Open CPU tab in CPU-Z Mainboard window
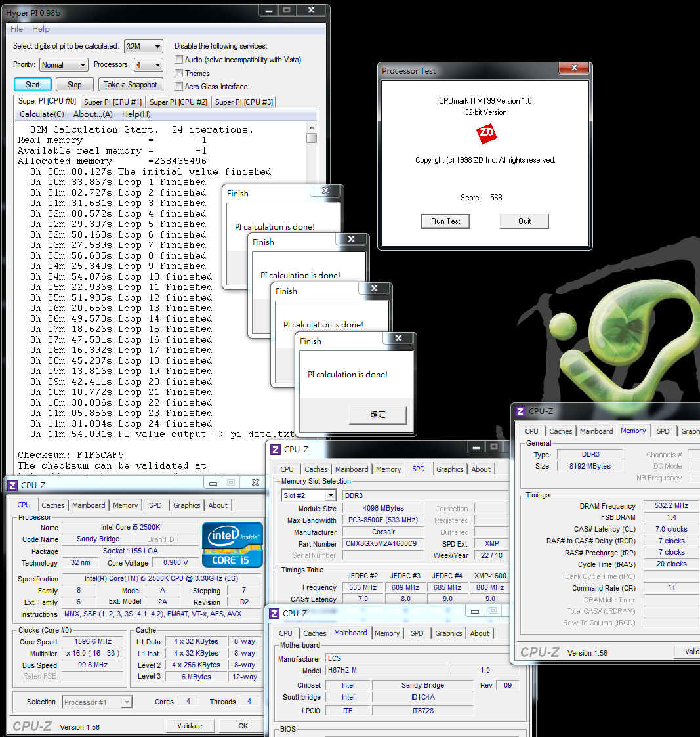Viewport: 700px width, 737px height. pyautogui.click(x=285, y=633)
